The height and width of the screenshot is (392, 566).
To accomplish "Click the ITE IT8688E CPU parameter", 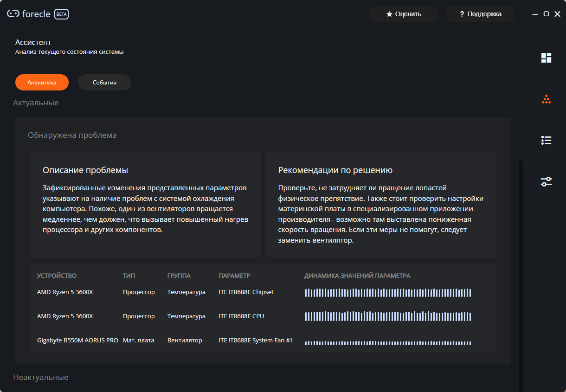I will pyautogui.click(x=241, y=316).
